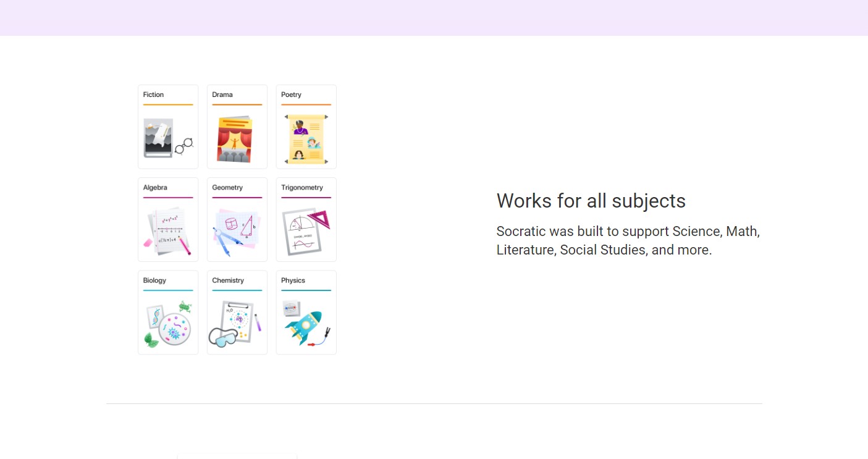Select the Fiction label text

pyautogui.click(x=153, y=95)
